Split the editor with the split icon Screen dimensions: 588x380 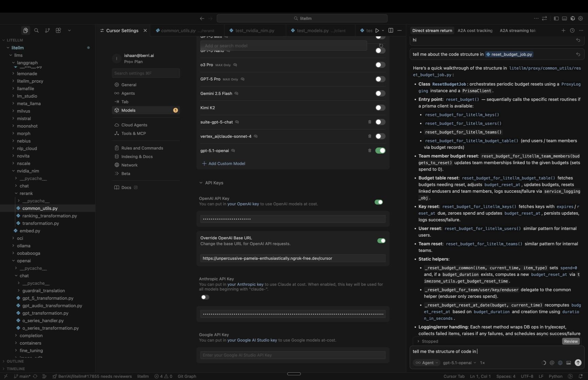pos(391,31)
